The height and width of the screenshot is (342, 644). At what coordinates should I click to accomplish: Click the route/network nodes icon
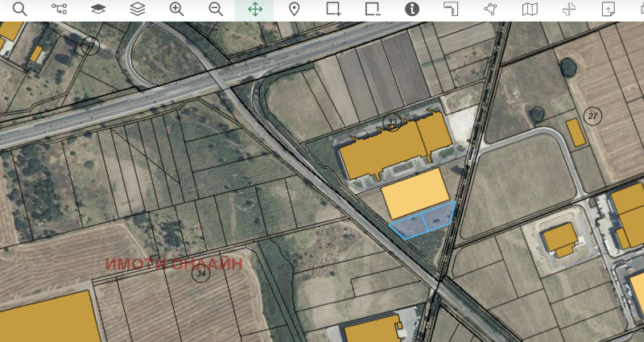pos(59,9)
